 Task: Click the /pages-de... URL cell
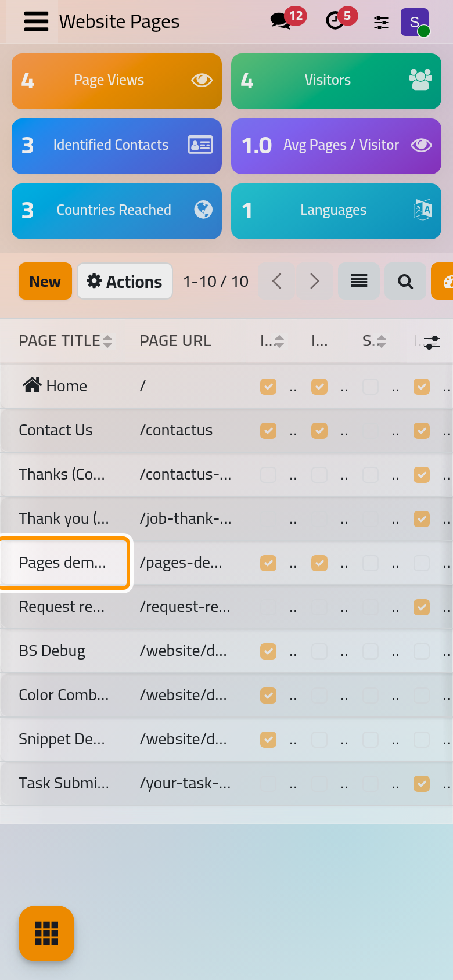tap(181, 563)
